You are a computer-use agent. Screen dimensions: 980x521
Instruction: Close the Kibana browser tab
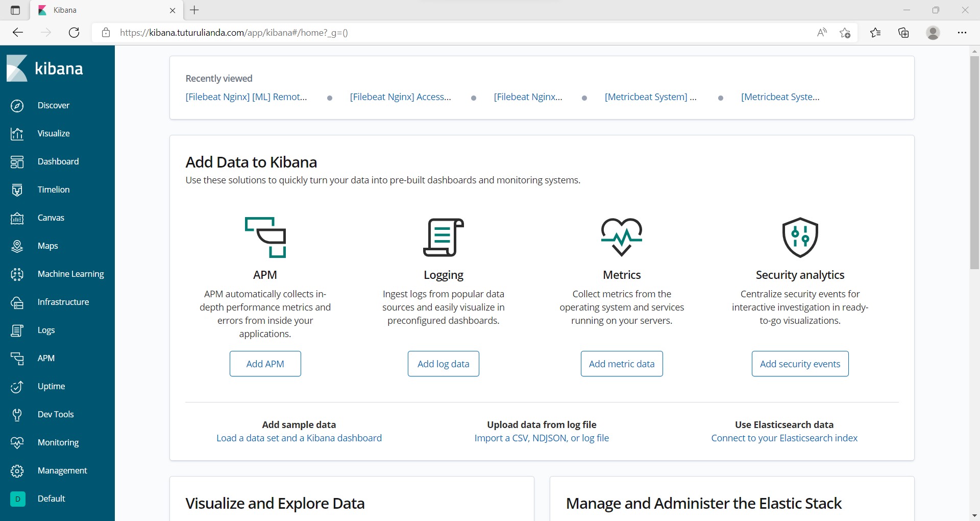[x=173, y=10]
